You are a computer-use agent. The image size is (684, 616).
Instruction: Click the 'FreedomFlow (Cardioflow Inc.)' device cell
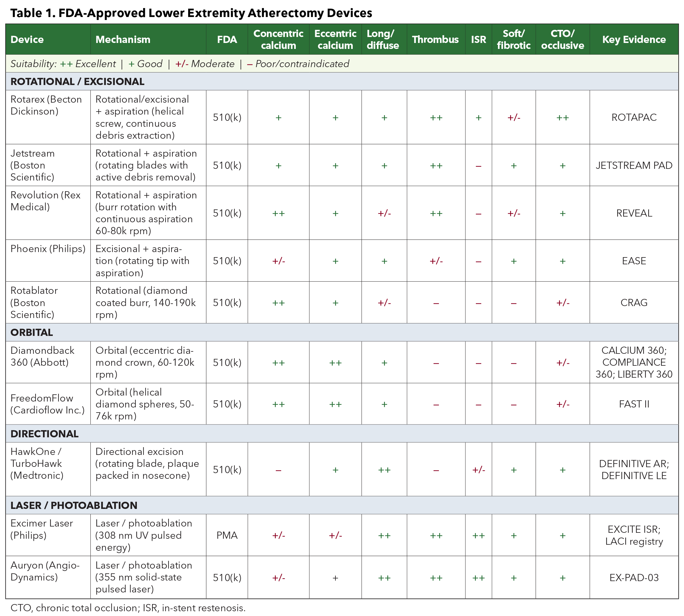[x=47, y=404]
